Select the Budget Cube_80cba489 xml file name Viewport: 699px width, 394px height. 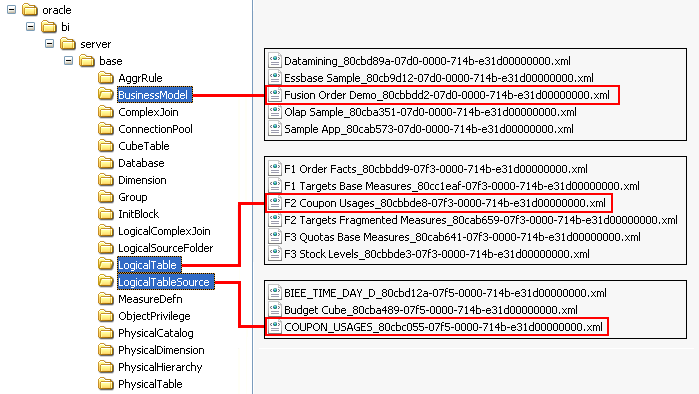click(x=431, y=310)
